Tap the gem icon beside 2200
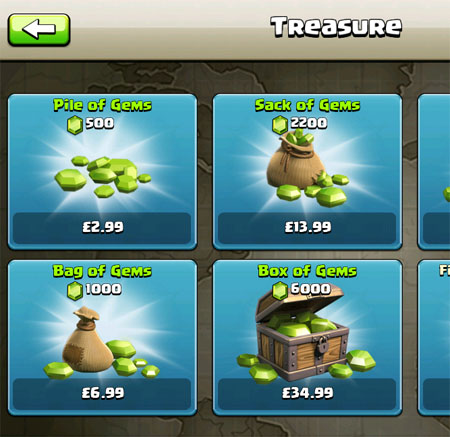 (x=280, y=125)
